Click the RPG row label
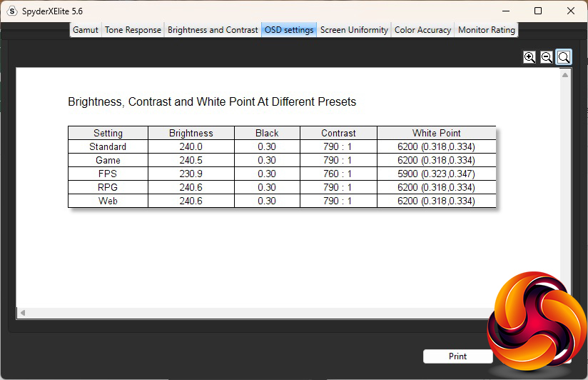Viewport: 588px width, 380px height. tap(108, 187)
